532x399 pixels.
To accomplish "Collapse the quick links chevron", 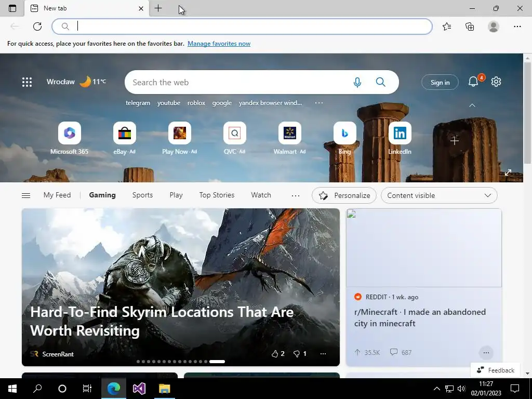I will click(472, 105).
